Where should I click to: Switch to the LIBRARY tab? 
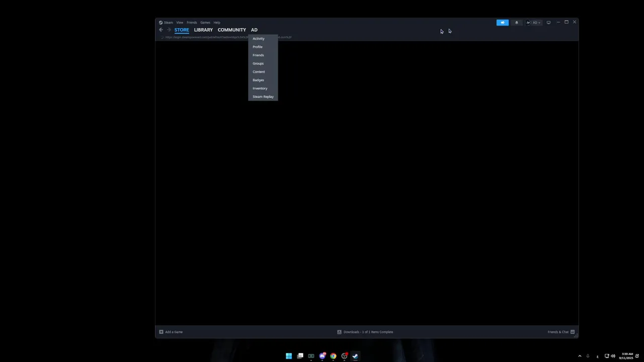click(x=203, y=30)
